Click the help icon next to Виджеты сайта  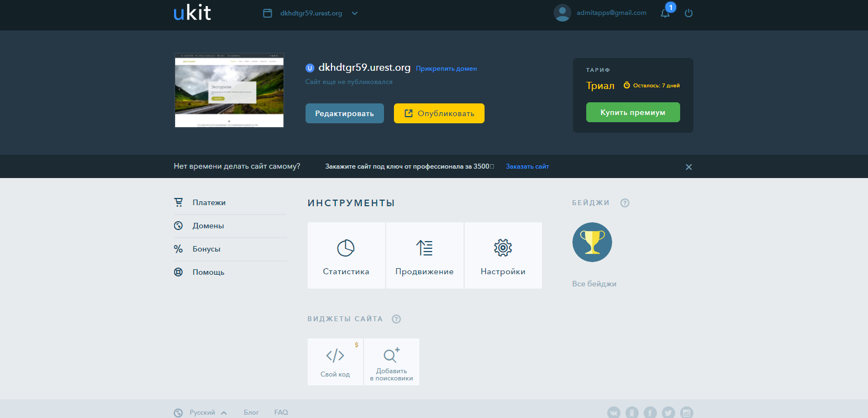click(x=396, y=319)
